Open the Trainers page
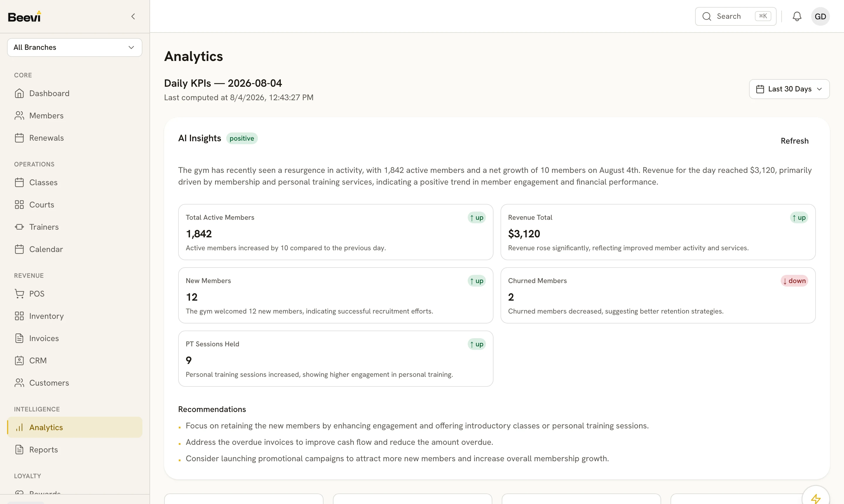 74,227
